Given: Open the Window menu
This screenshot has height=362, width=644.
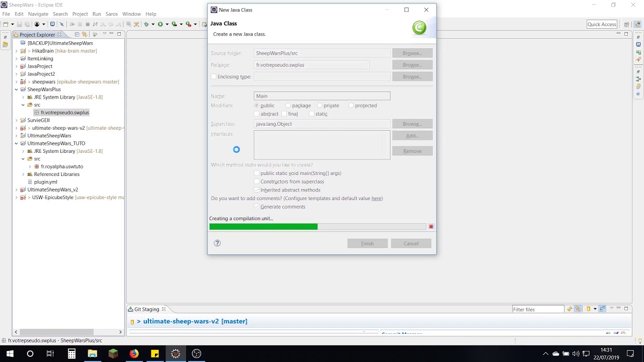Looking at the screenshot, I should click(x=132, y=14).
